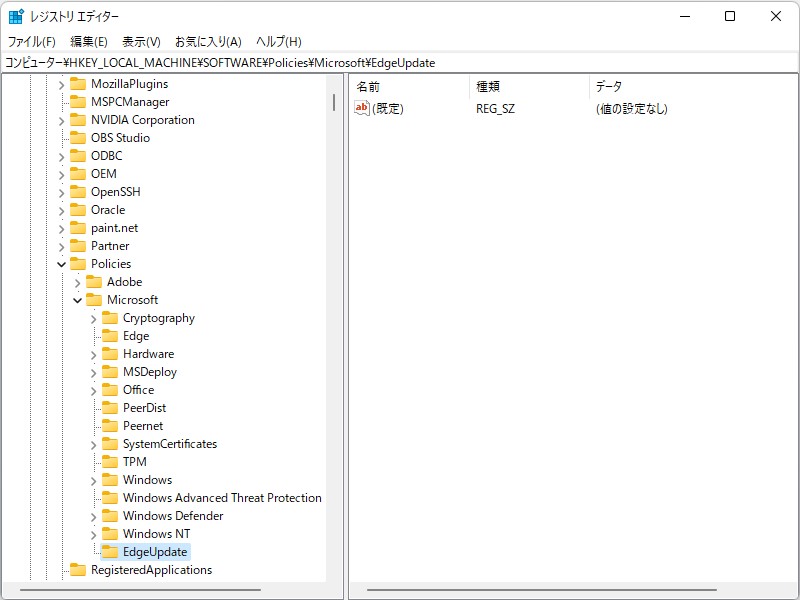Screen dimensions: 800x600
Task: Click the folder icon next to Cryptography
Action: (110, 318)
